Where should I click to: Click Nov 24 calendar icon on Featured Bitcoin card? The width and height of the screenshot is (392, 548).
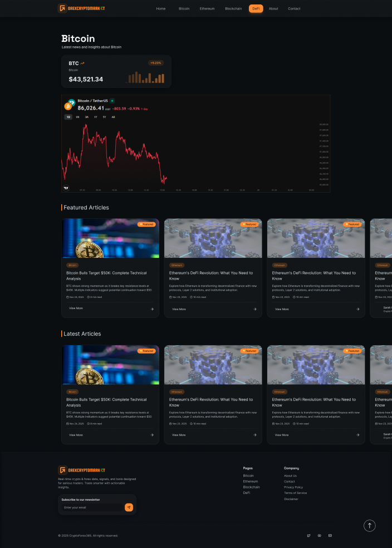coord(67,297)
